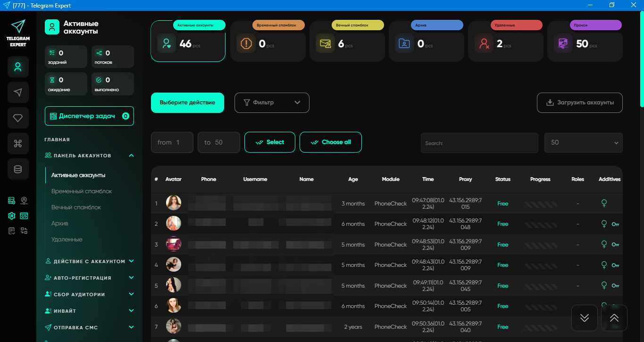Open the paper plane sidebar icon
The height and width of the screenshot is (342, 644).
tap(18, 92)
